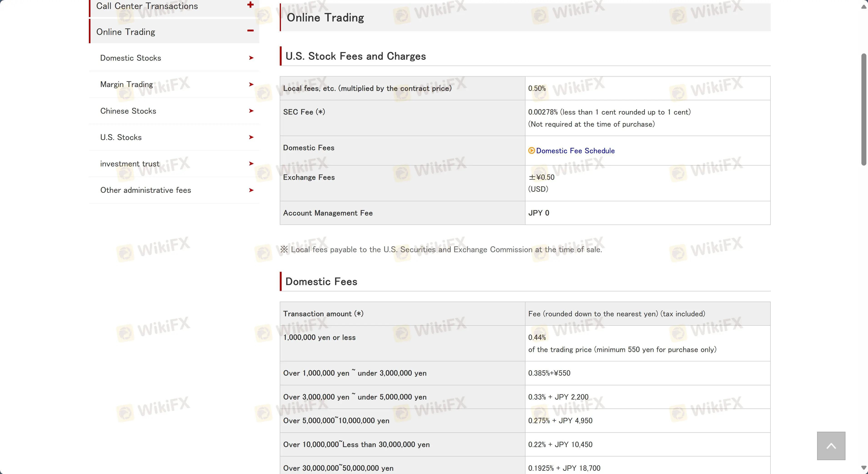Screen dimensions: 868x474
Task: Open Other administrative fees entry
Action: pos(145,190)
